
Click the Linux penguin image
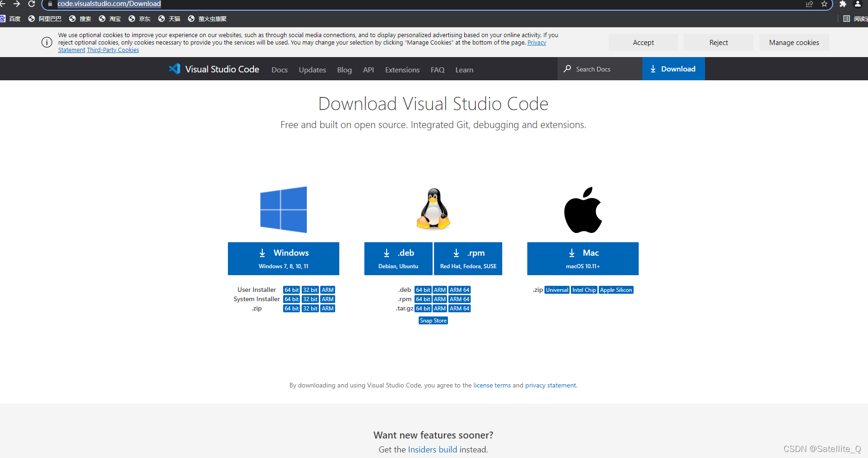pyautogui.click(x=434, y=209)
